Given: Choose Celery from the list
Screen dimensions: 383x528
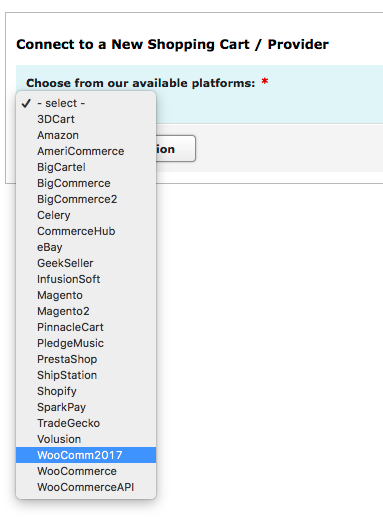Looking at the screenshot, I should coord(86,215).
